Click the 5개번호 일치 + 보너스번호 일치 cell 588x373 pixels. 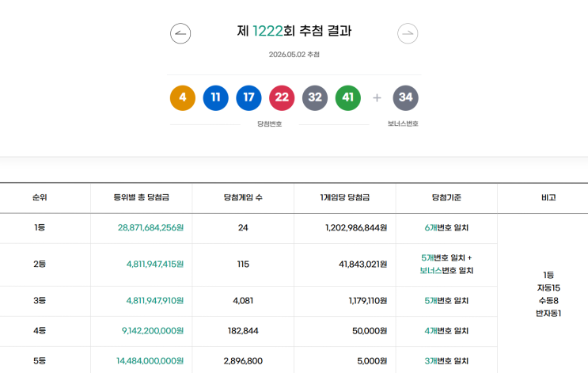(x=446, y=265)
